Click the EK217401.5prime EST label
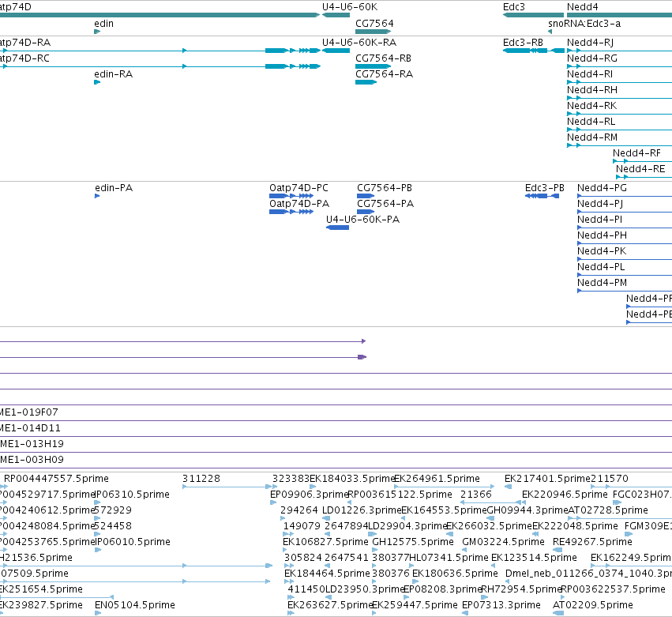 pos(547,479)
